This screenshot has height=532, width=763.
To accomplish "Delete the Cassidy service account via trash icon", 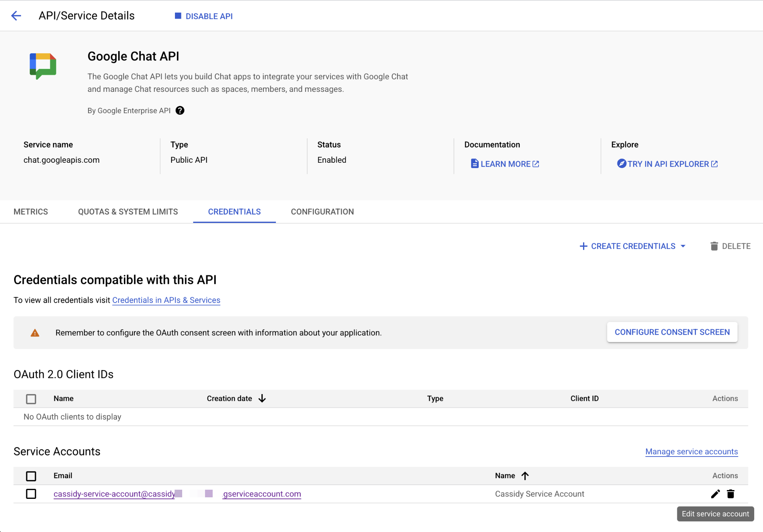I will [731, 494].
